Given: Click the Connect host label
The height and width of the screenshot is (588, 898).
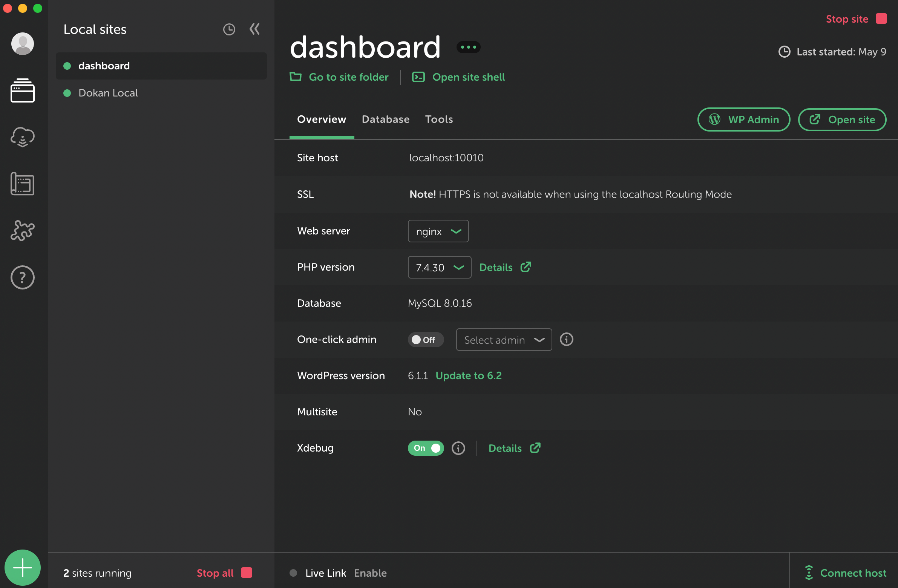Looking at the screenshot, I should tap(853, 573).
